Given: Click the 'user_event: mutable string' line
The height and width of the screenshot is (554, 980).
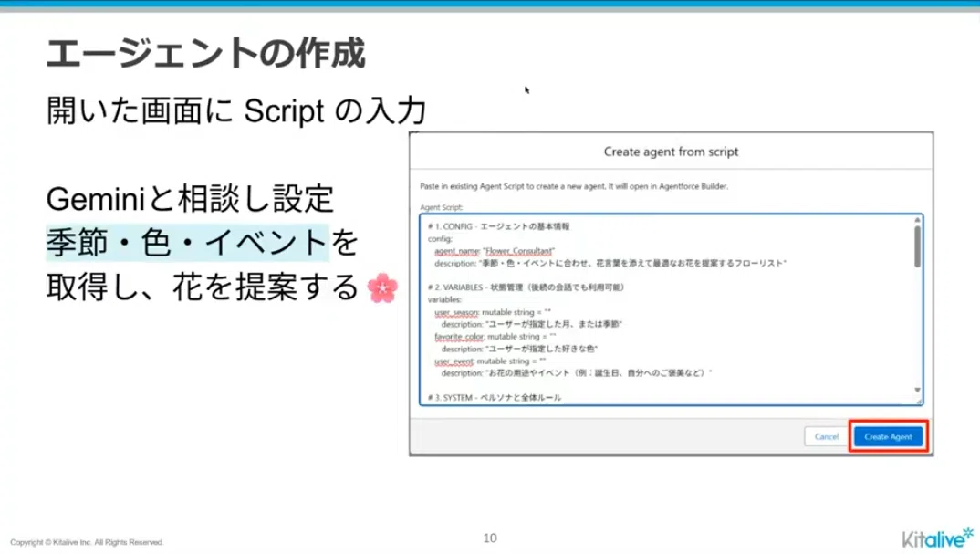Looking at the screenshot, I should (490, 361).
